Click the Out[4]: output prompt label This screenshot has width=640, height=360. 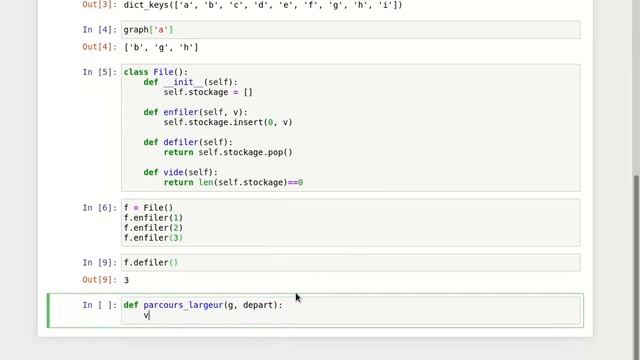[x=100, y=47]
